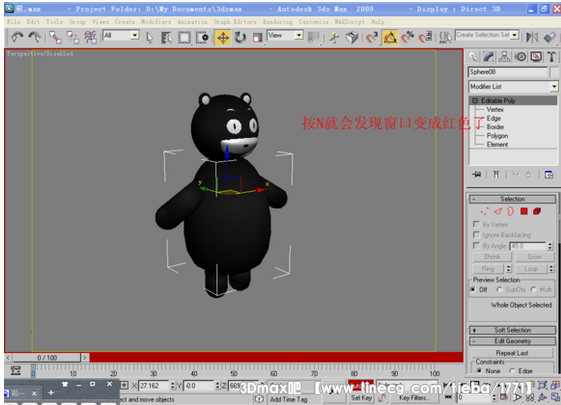Collapse the Editable Poly stack entry

point(475,101)
